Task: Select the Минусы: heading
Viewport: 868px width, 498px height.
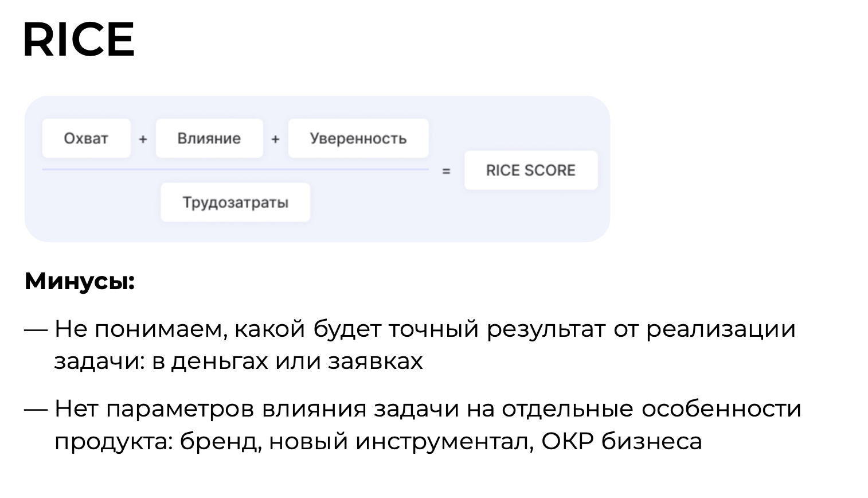Action: 80,281
